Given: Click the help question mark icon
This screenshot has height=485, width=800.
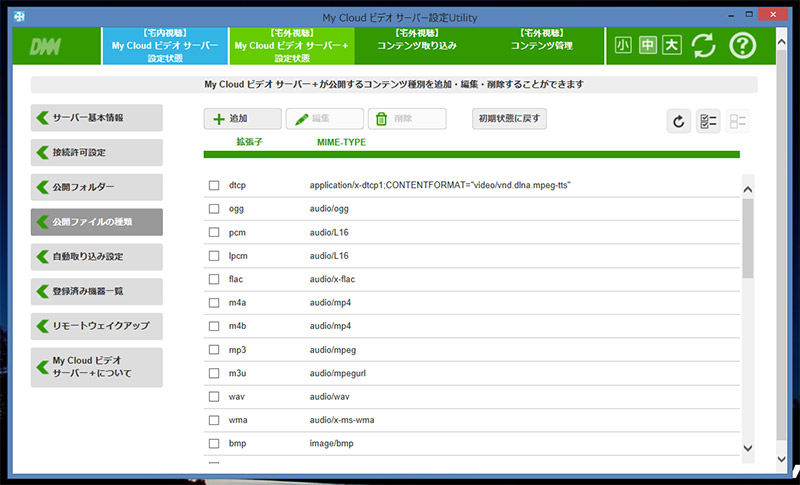Looking at the screenshot, I should (x=742, y=46).
